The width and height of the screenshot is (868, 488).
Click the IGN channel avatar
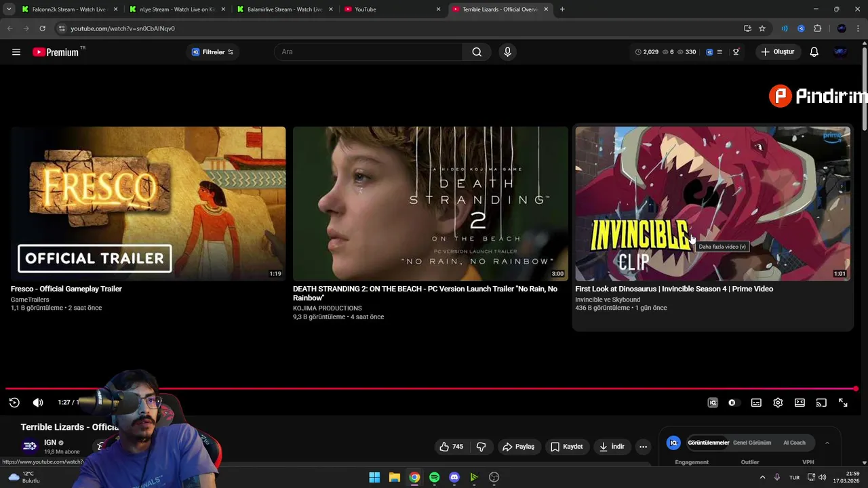point(29,445)
